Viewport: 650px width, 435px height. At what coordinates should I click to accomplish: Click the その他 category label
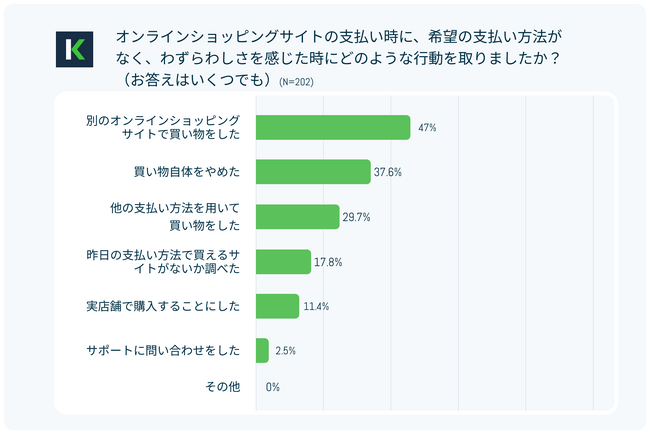(225, 387)
